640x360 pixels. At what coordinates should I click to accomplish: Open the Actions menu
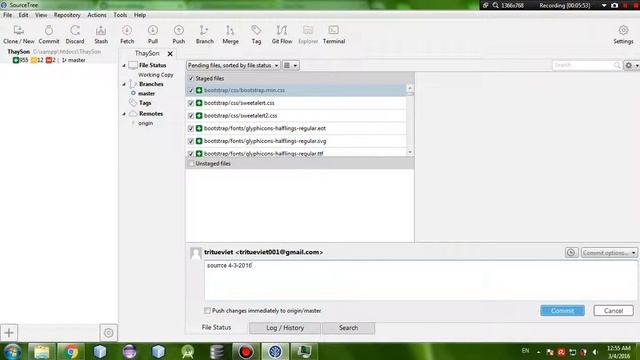point(97,15)
